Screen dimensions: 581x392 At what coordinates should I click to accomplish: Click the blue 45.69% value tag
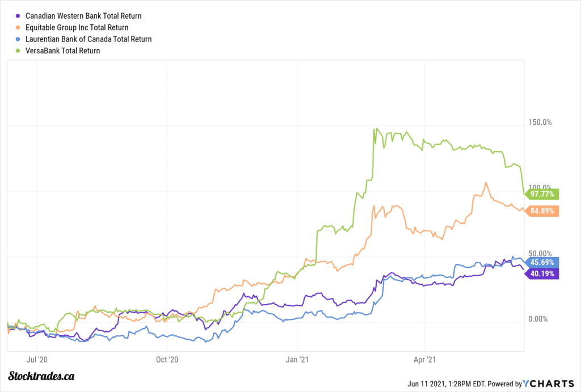pyautogui.click(x=542, y=262)
